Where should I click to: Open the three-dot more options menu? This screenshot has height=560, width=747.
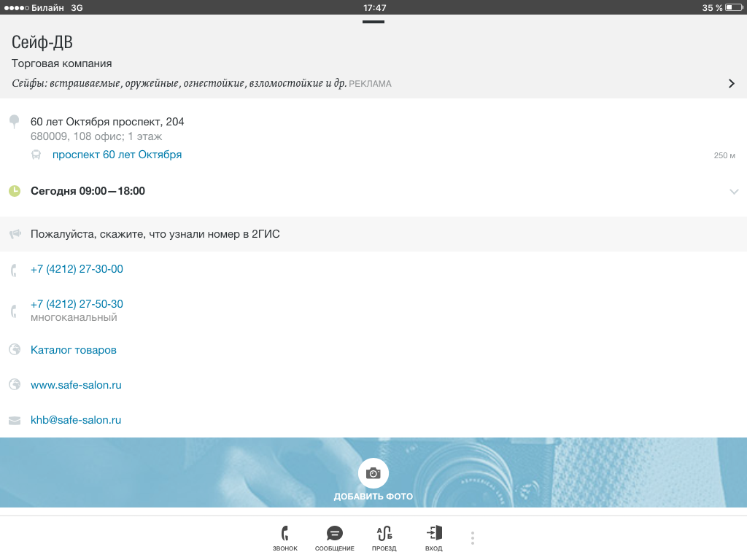tap(473, 538)
